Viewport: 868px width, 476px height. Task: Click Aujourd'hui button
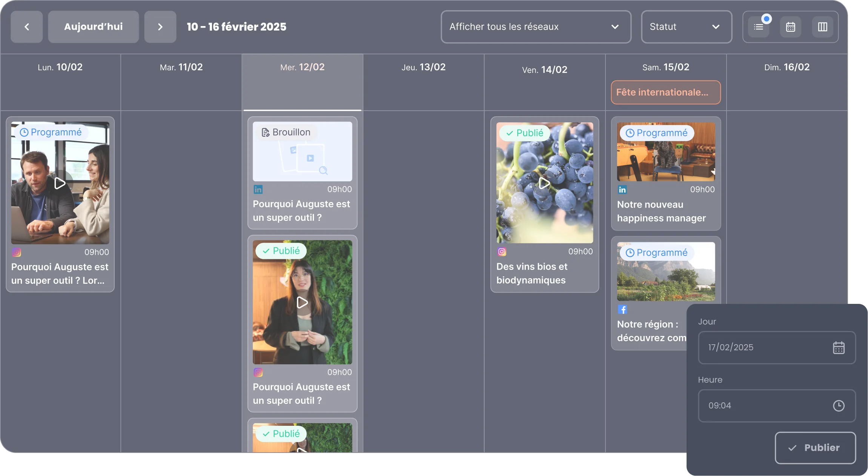[x=93, y=27]
